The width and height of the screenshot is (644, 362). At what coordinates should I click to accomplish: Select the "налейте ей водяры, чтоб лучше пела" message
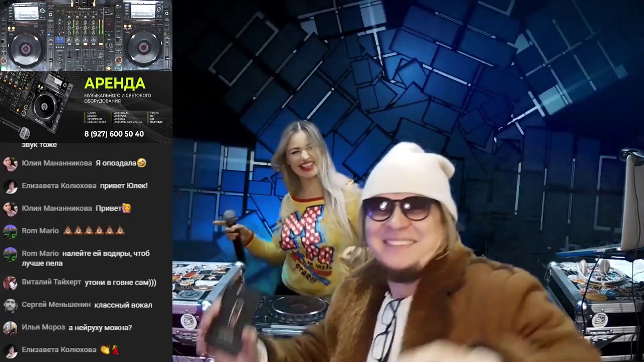point(86,258)
